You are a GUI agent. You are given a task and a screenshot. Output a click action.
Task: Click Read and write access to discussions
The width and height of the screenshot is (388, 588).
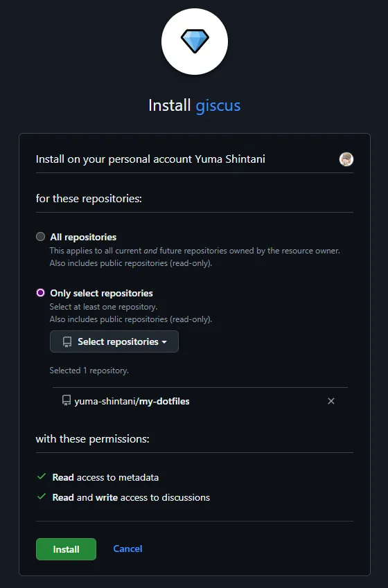[131, 498]
